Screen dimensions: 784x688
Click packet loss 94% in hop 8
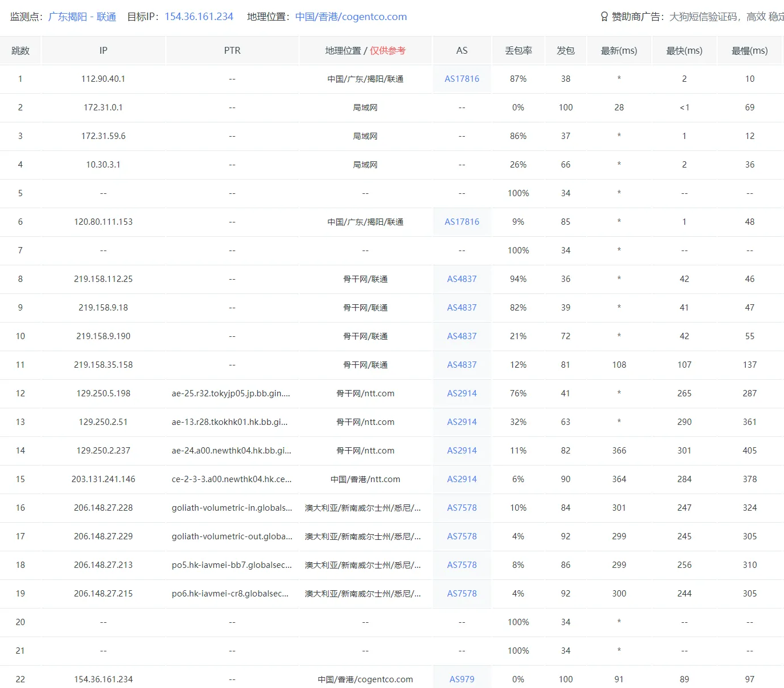(x=518, y=279)
